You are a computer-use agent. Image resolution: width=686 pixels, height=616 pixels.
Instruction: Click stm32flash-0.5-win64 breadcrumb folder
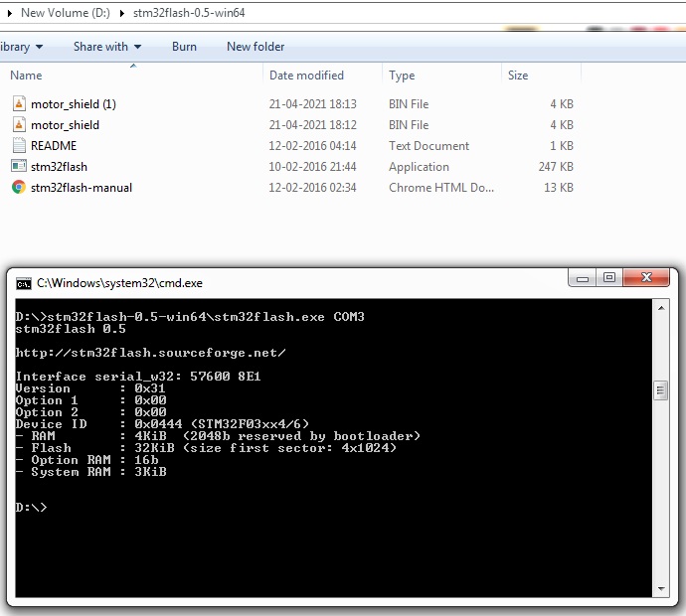pyautogui.click(x=189, y=13)
